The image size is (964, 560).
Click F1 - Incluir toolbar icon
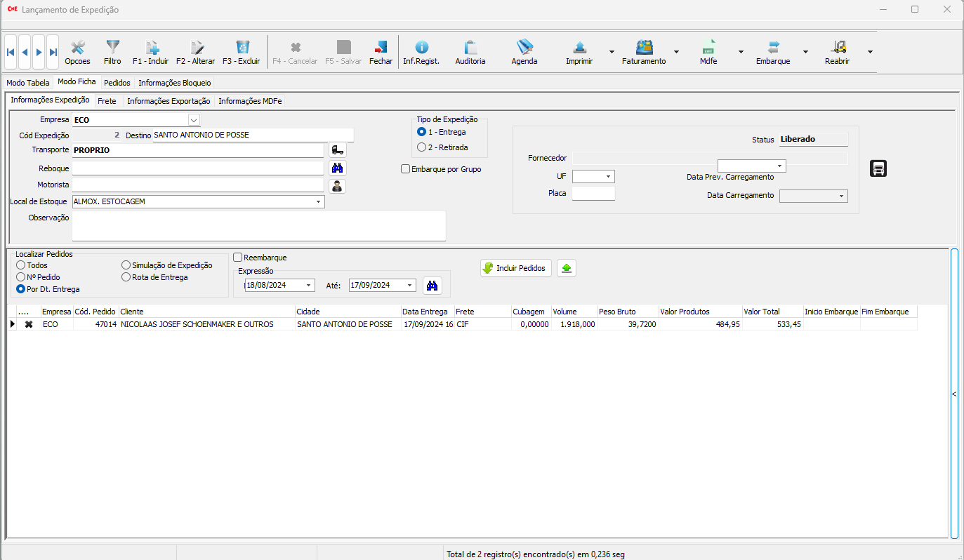151,52
